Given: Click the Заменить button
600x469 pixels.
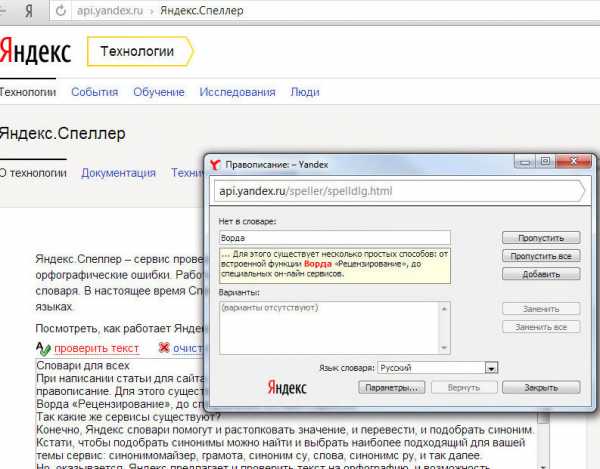Looking at the screenshot, I should point(541,309).
